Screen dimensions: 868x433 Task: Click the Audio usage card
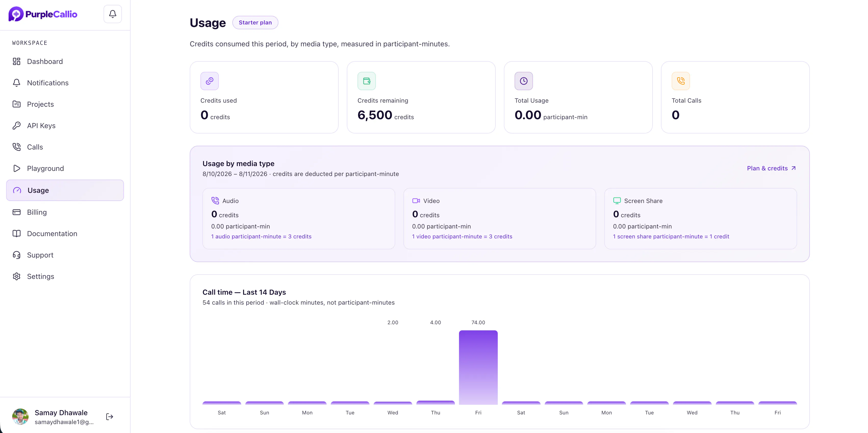point(299,219)
